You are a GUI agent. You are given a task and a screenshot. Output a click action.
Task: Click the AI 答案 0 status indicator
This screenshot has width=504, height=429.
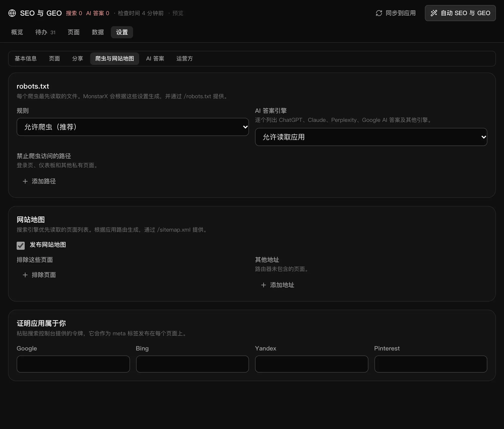98,13
